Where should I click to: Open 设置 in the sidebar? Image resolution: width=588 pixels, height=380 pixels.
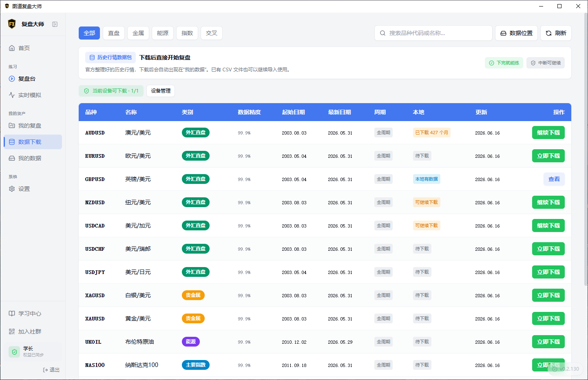click(33, 189)
